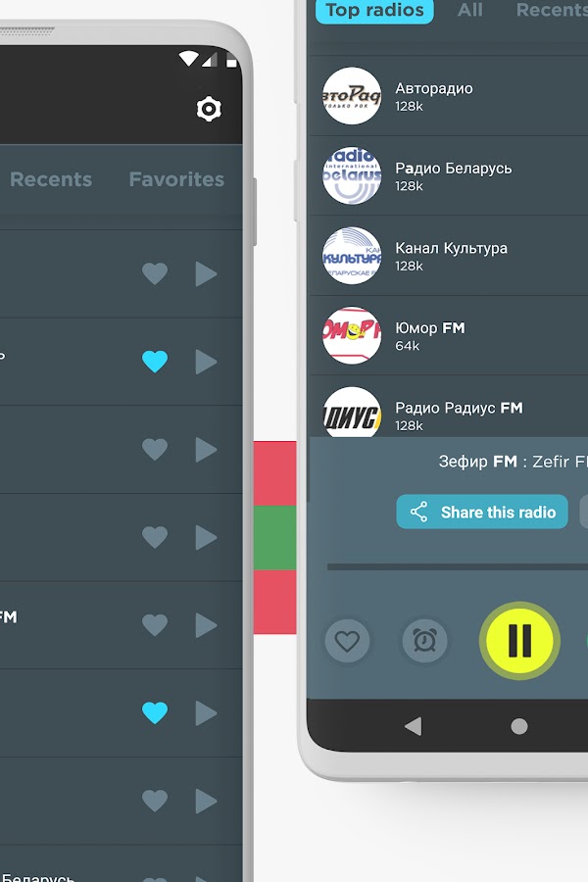Play the station ending with FM
Viewport: 588px width, 882px height.
(206, 625)
